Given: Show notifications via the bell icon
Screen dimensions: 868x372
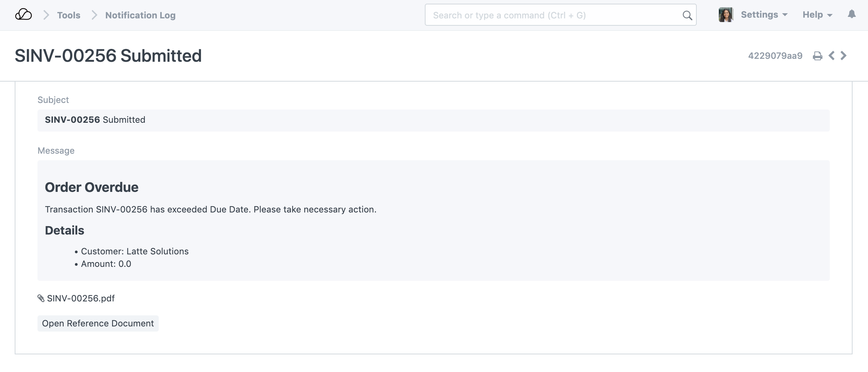Looking at the screenshot, I should coord(851,14).
